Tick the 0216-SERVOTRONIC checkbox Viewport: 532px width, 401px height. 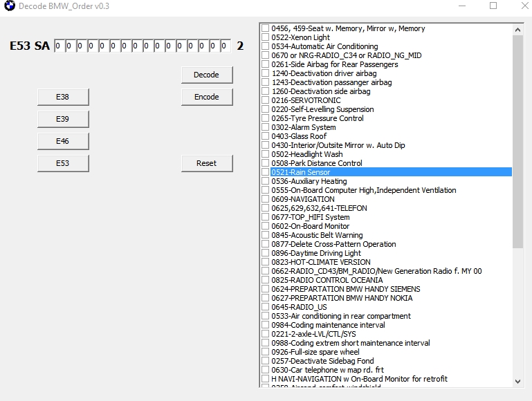pyautogui.click(x=266, y=100)
